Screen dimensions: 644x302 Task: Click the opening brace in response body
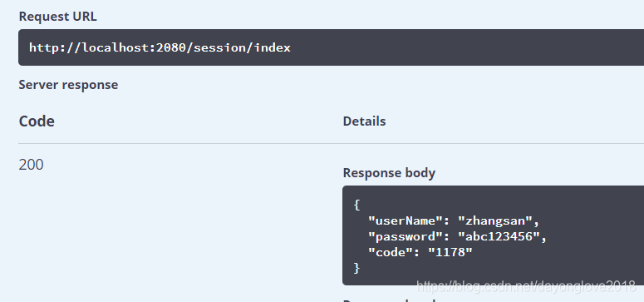(356, 205)
